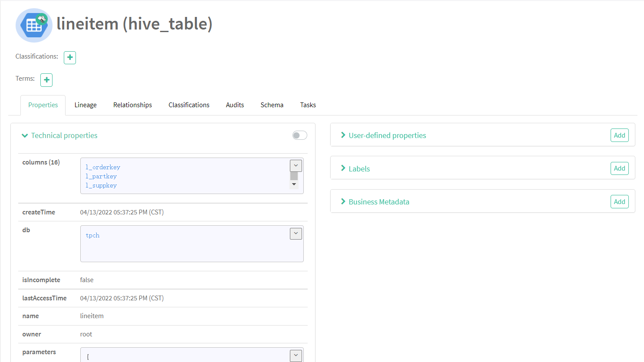Click the hive_table entity icon

pyautogui.click(x=34, y=25)
